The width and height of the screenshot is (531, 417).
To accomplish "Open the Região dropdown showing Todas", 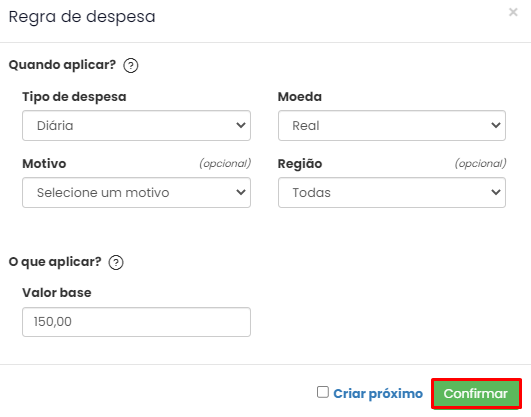I will coord(392,192).
